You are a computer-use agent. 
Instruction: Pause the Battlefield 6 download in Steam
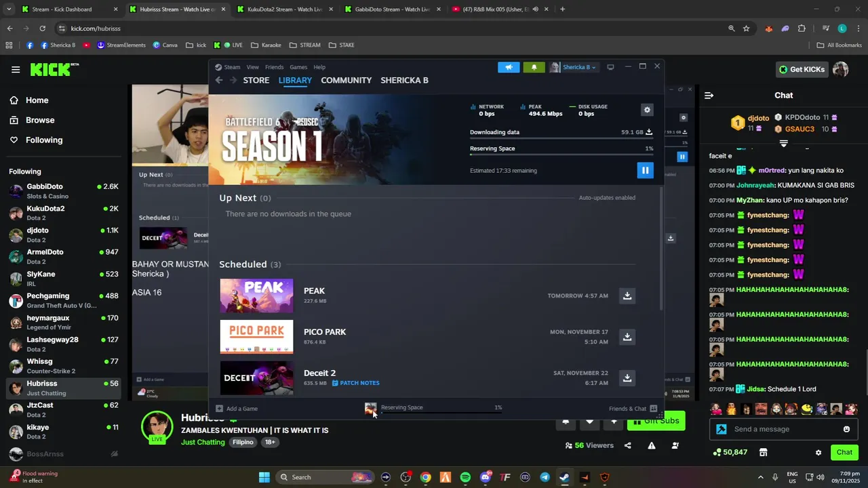(x=645, y=170)
